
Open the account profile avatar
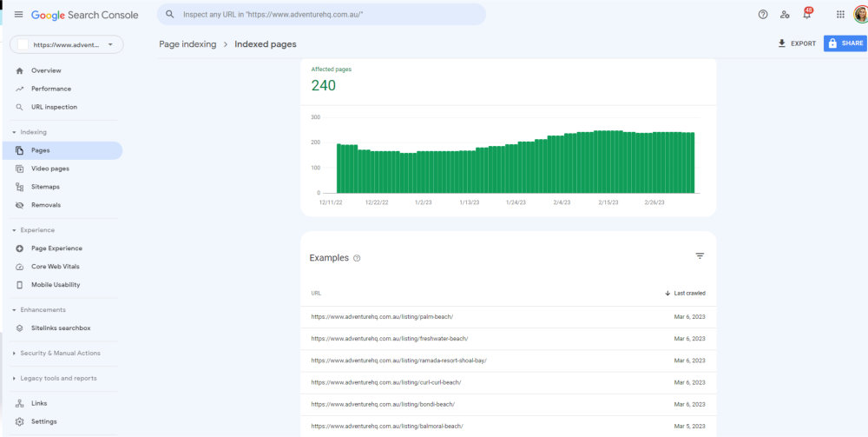(861, 15)
